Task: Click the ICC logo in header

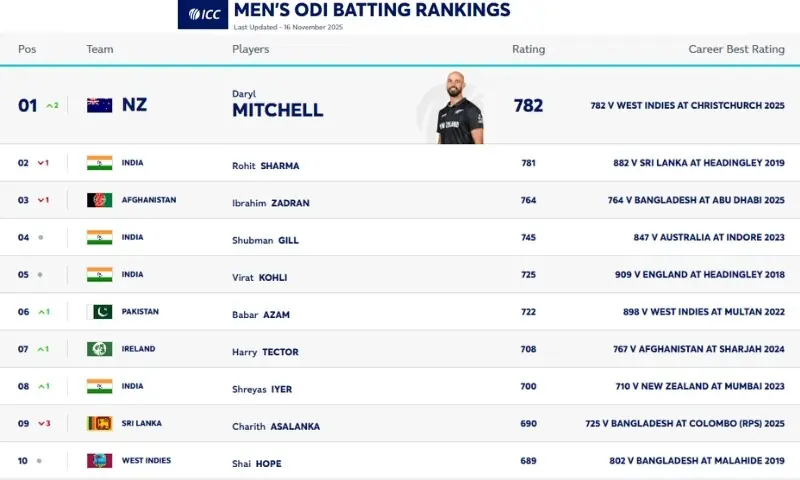Action: 203,14
